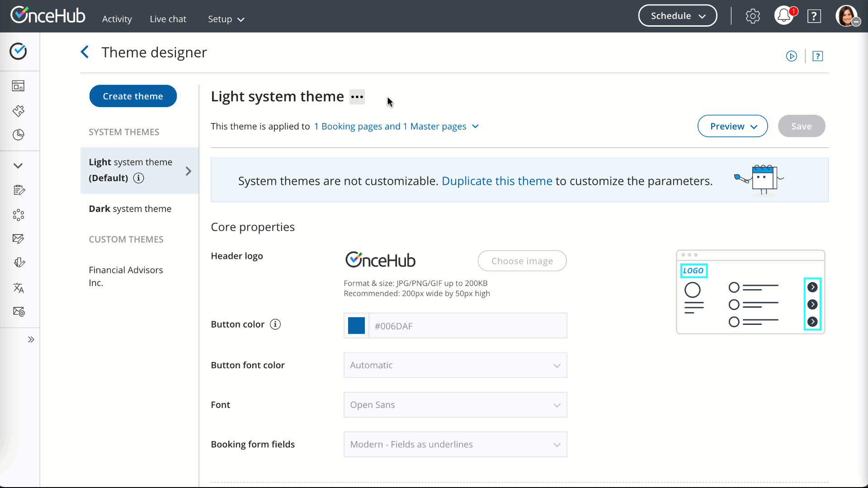Open the user profile avatar
This screenshot has height=488, width=868.
pos(847,16)
